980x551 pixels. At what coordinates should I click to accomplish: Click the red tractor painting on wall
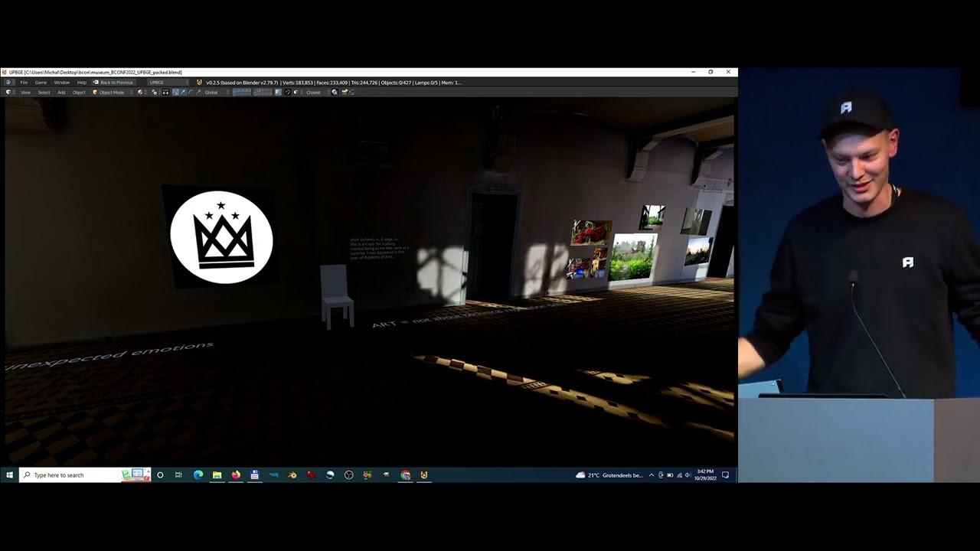591,232
